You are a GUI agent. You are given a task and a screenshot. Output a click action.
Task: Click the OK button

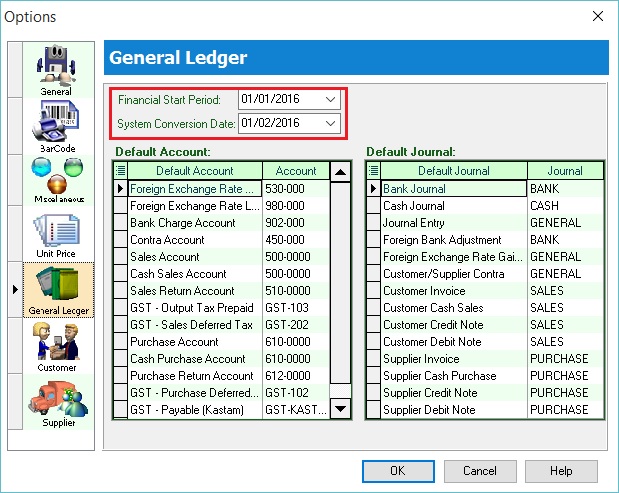(397, 470)
